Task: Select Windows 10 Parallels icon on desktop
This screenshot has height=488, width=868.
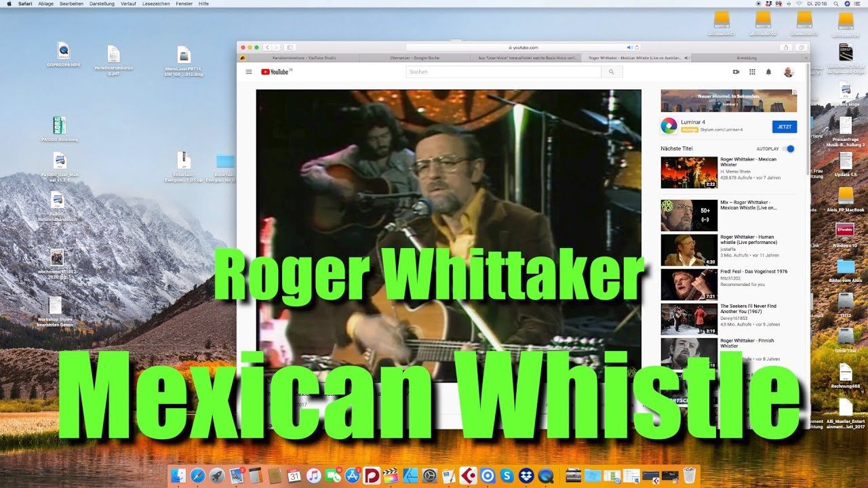Action: pos(844,234)
